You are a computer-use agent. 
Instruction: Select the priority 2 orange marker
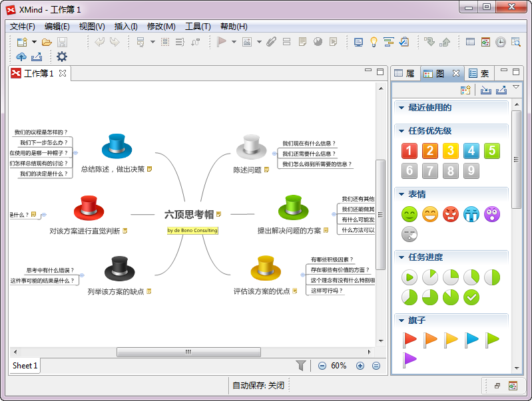(x=430, y=151)
